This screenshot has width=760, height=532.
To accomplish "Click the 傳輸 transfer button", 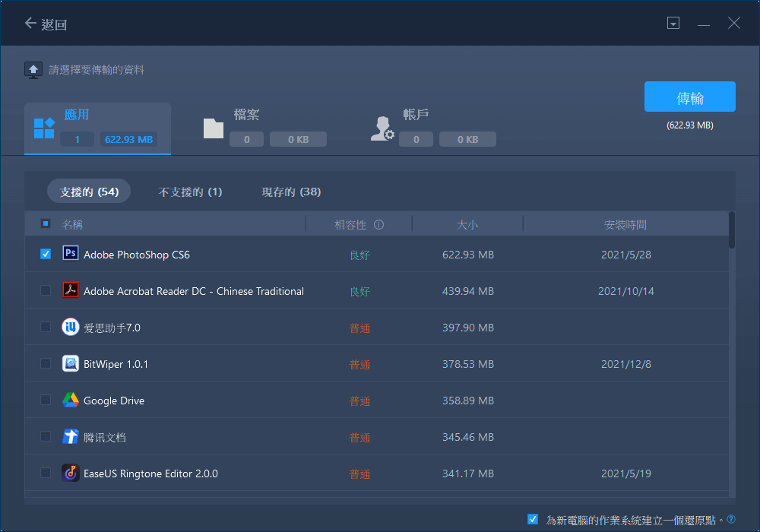I will (689, 97).
